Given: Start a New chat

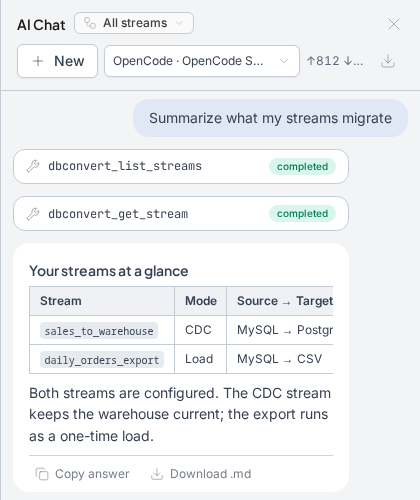Looking at the screenshot, I should click(x=57, y=61).
